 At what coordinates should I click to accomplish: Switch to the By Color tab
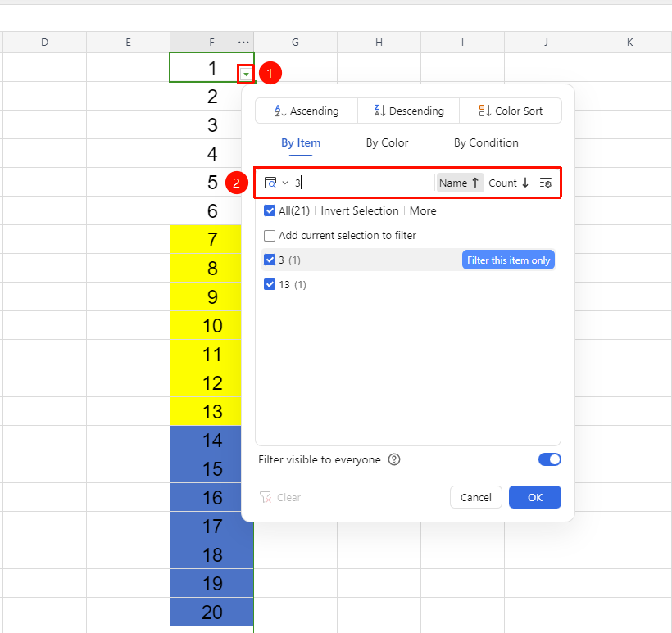tap(387, 143)
